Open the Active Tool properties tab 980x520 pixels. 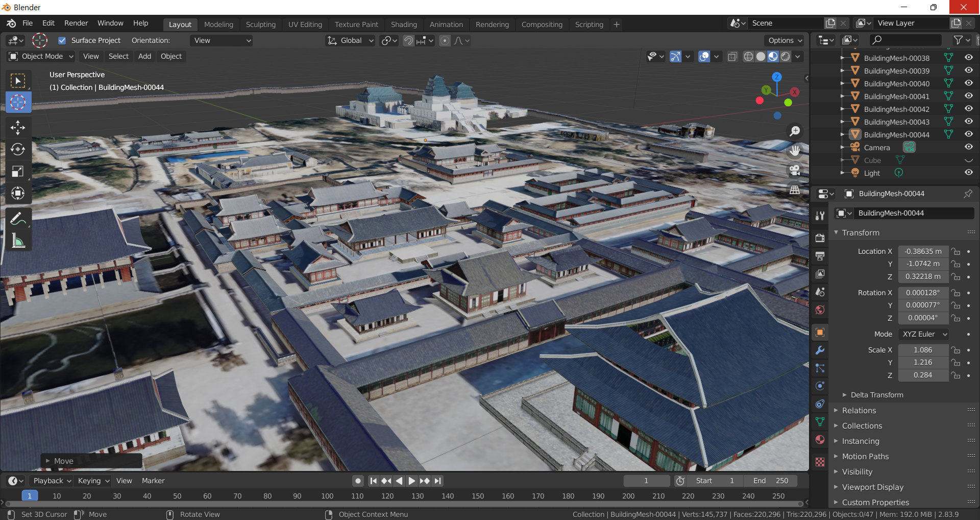[x=820, y=216]
